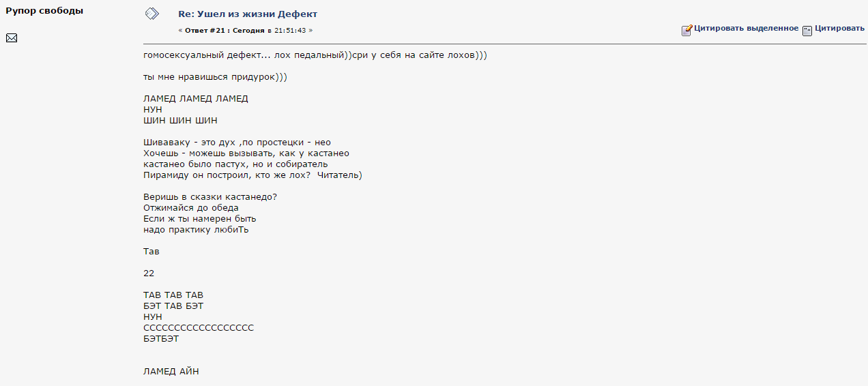Click the post message icon beside the title
This screenshot has height=386, width=868.
[152, 14]
